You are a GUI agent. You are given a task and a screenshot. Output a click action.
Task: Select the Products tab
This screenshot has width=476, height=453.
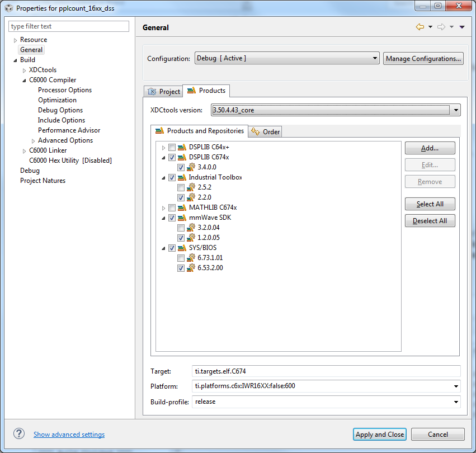(206, 91)
